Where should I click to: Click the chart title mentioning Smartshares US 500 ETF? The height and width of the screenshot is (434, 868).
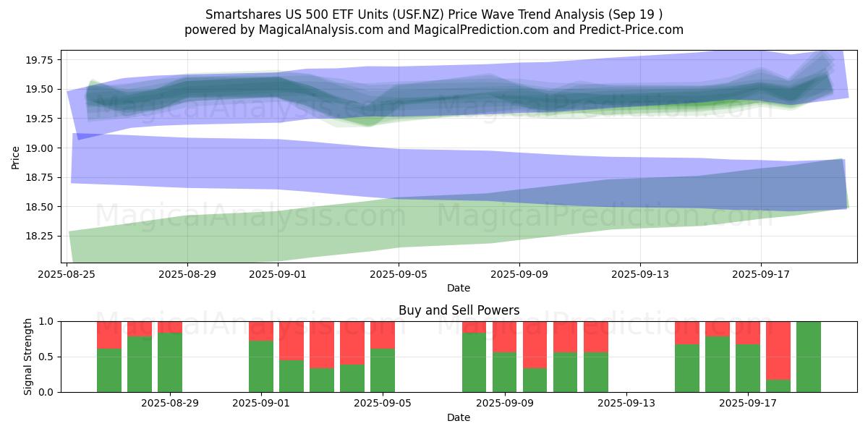click(x=434, y=14)
